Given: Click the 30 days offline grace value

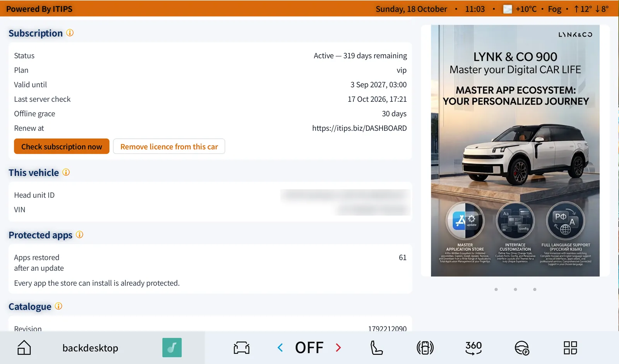Looking at the screenshot, I should [x=394, y=113].
